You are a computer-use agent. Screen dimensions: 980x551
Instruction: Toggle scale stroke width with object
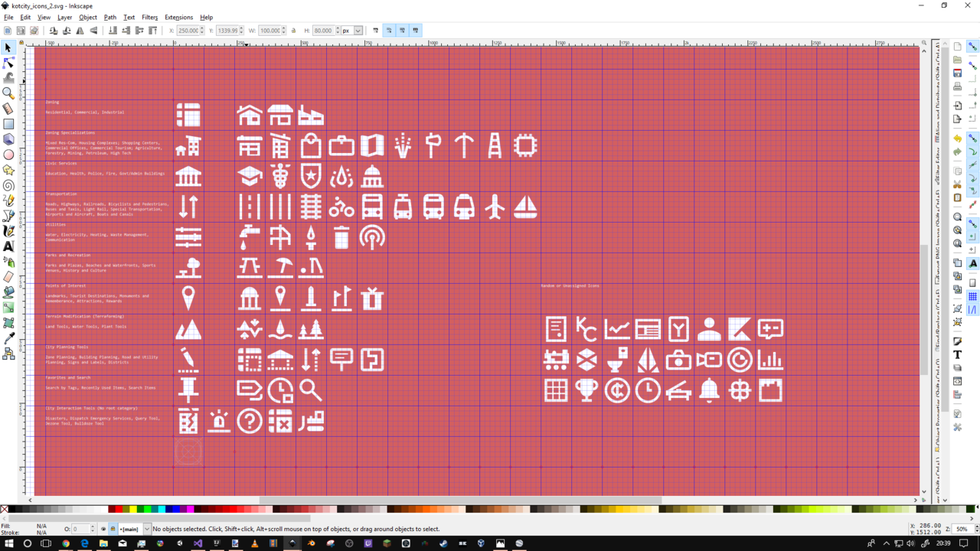click(375, 31)
